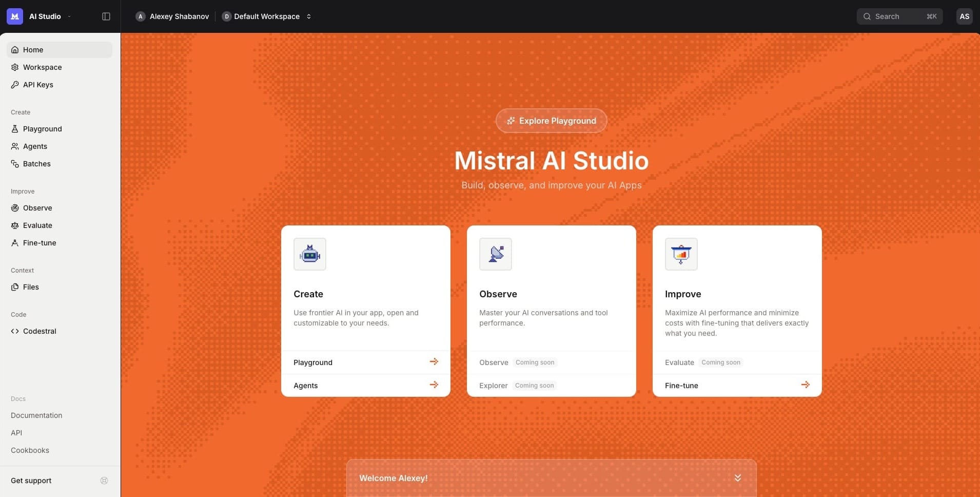
Task: Open the Fine-tune sidebar entry
Action: (40, 243)
